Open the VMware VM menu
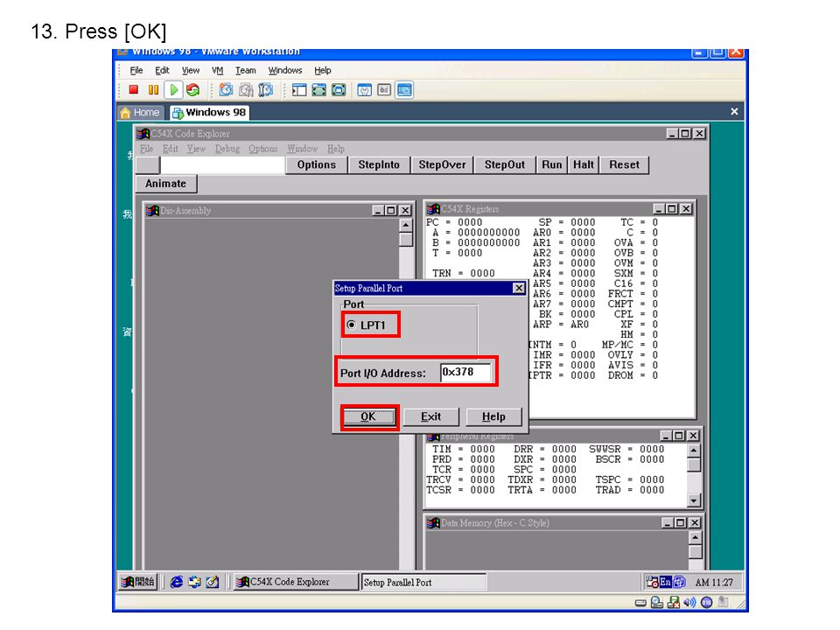The height and width of the screenshot is (630, 840). tap(217, 70)
